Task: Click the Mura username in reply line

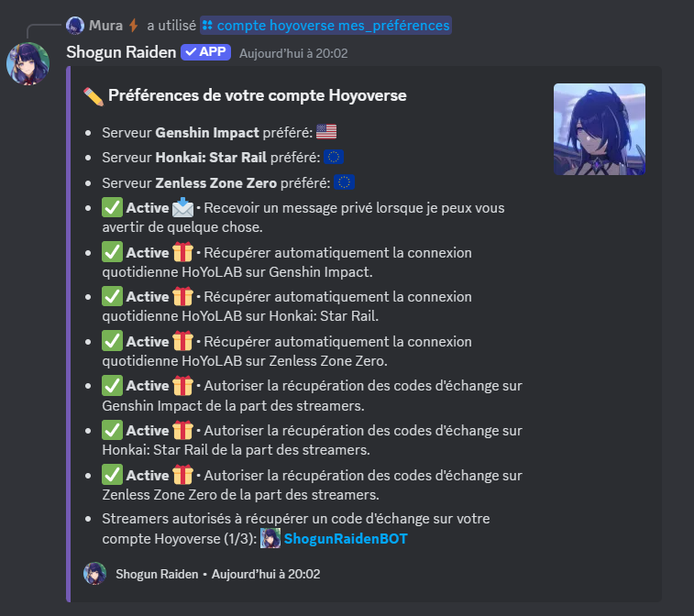Action: click(105, 26)
